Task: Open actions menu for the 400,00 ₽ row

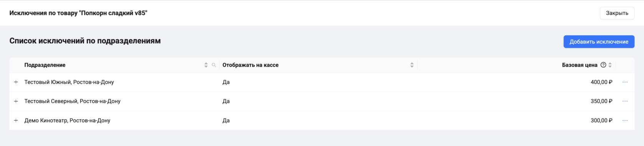Action: pos(625,82)
